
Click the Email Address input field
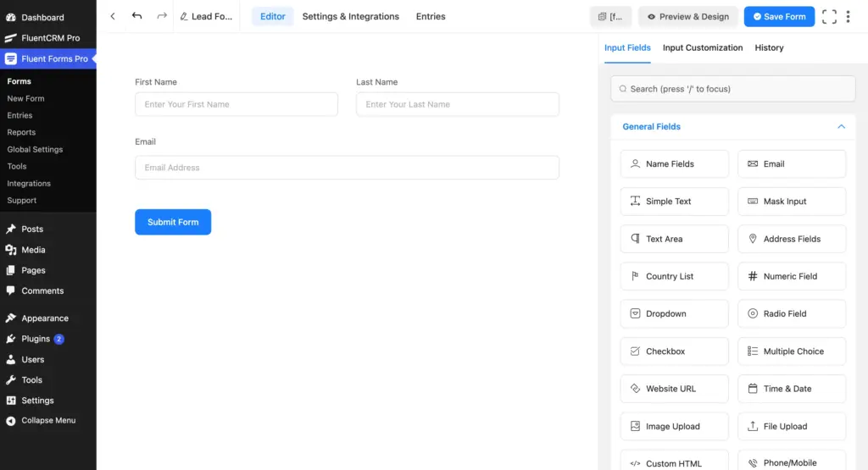[347, 168]
